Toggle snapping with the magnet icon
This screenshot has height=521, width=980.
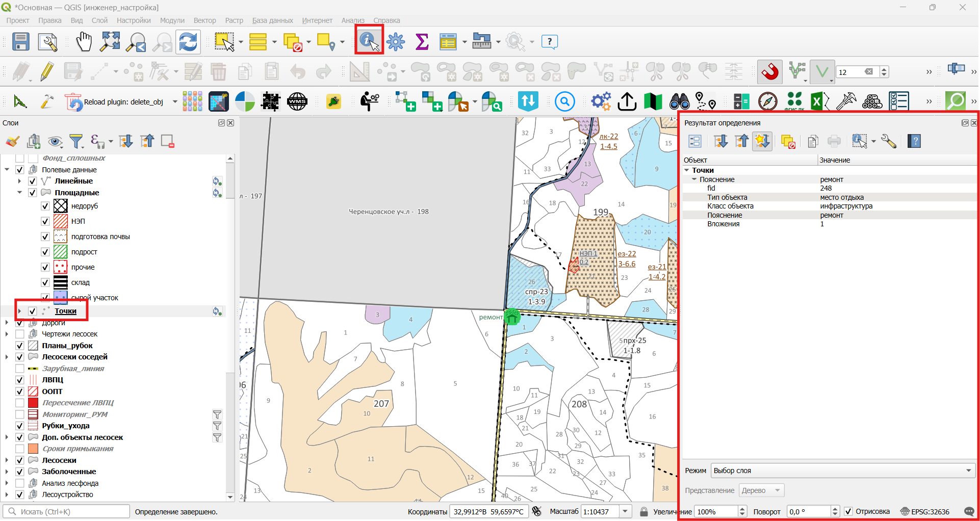(770, 71)
